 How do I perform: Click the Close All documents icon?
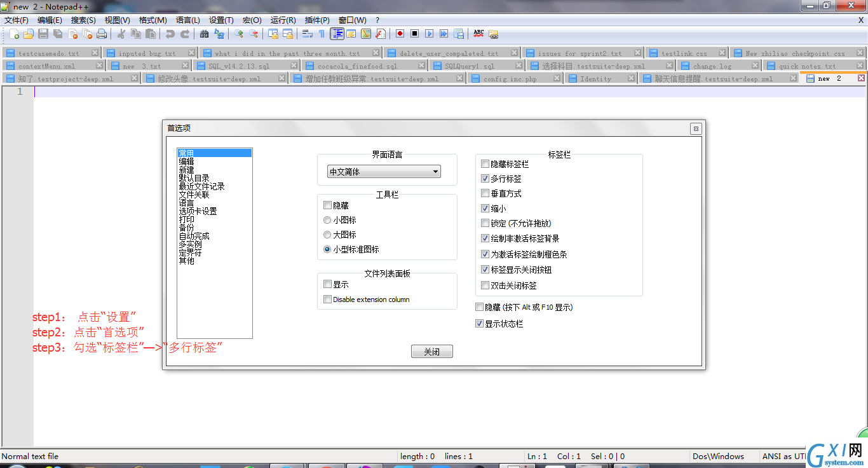click(87, 34)
